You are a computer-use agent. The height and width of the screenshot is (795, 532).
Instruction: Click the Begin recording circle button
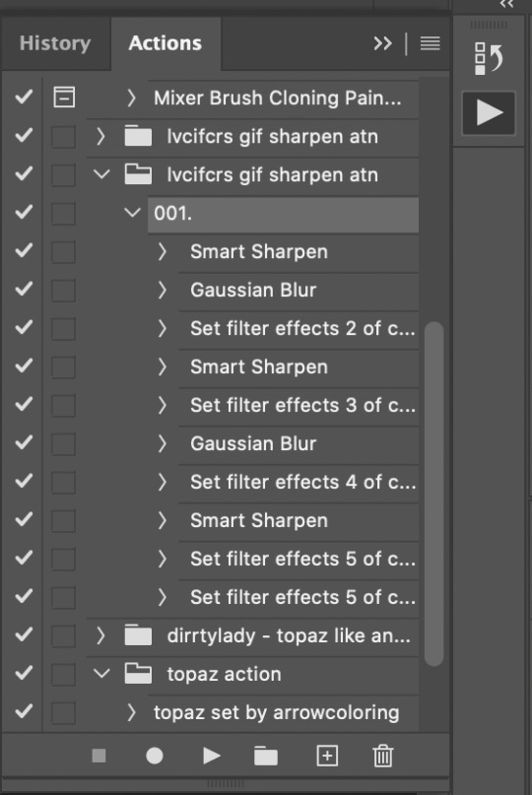(154, 756)
